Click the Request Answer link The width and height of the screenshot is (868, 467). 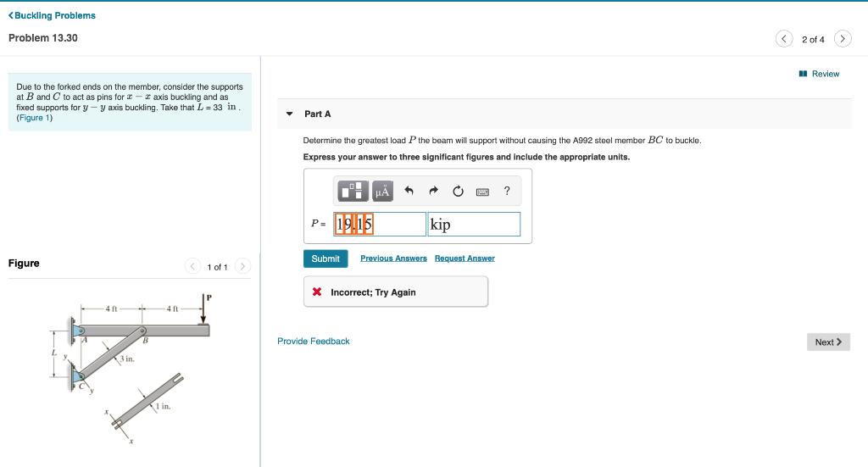pyautogui.click(x=465, y=259)
